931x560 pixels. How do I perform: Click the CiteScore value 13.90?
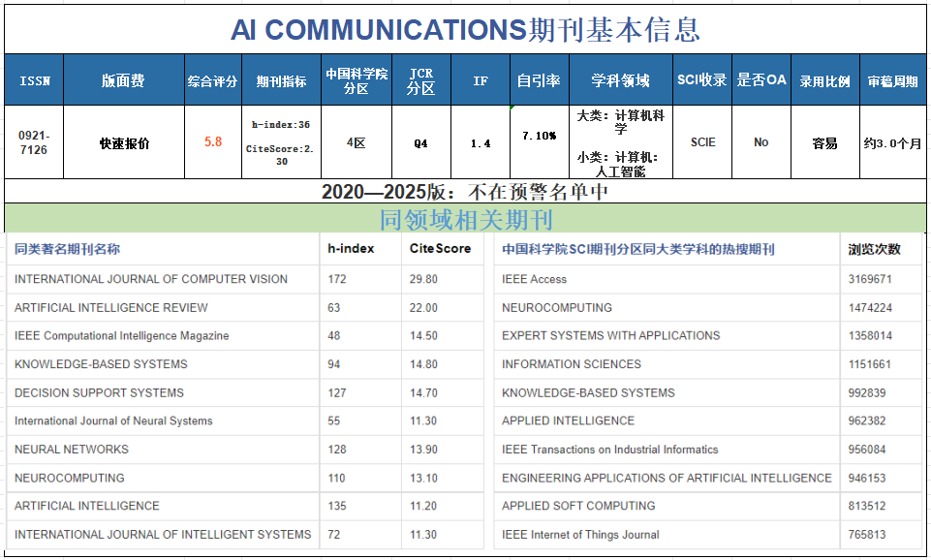(x=423, y=450)
